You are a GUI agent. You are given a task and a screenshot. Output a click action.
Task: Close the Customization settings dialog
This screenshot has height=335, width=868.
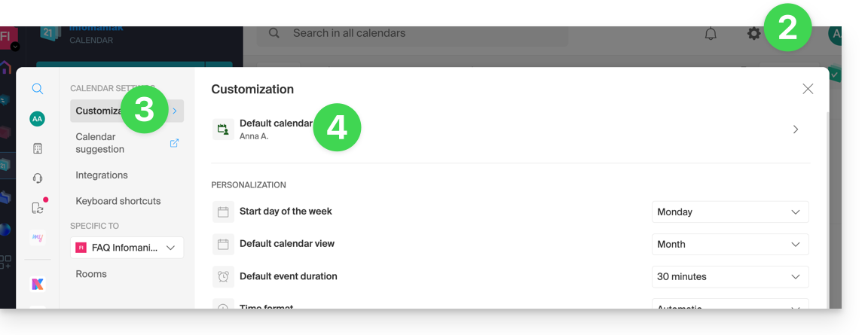point(808,89)
